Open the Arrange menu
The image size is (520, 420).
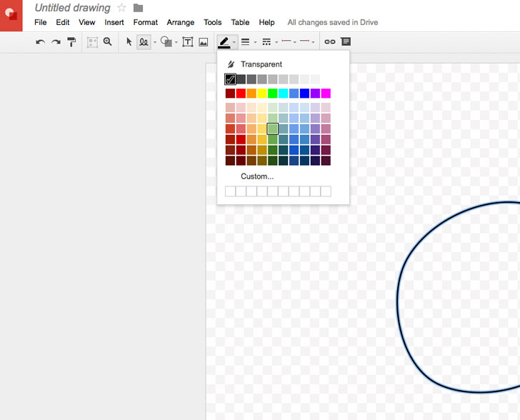[x=181, y=22]
